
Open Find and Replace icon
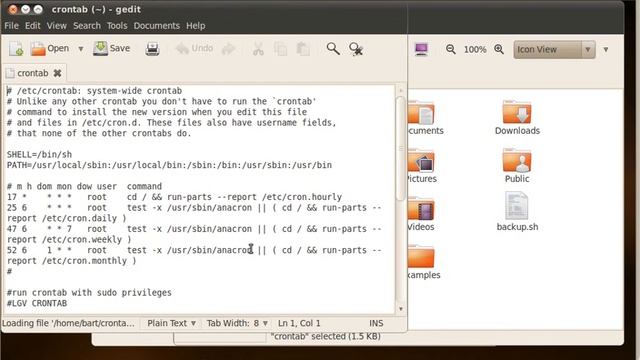pos(356,49)
